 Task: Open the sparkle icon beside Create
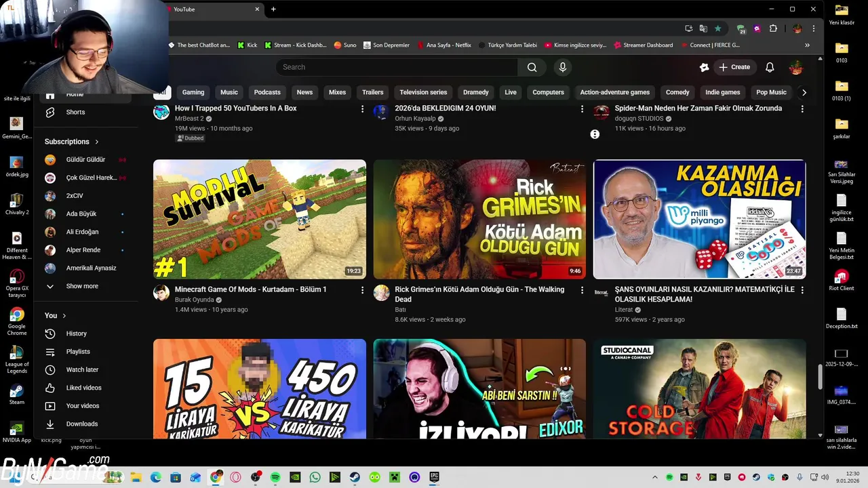[x=704, y=67]
